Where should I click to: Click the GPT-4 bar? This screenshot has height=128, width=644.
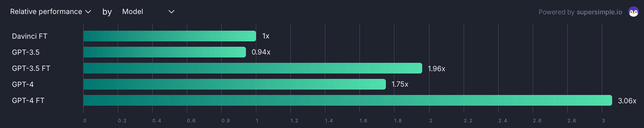click(x=234, y=84)
